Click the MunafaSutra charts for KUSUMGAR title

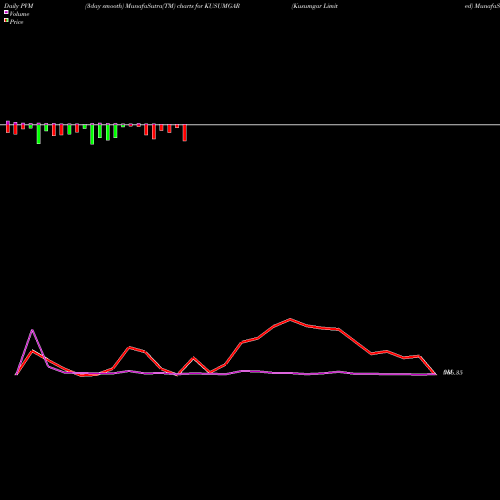(x=162, y=6)
